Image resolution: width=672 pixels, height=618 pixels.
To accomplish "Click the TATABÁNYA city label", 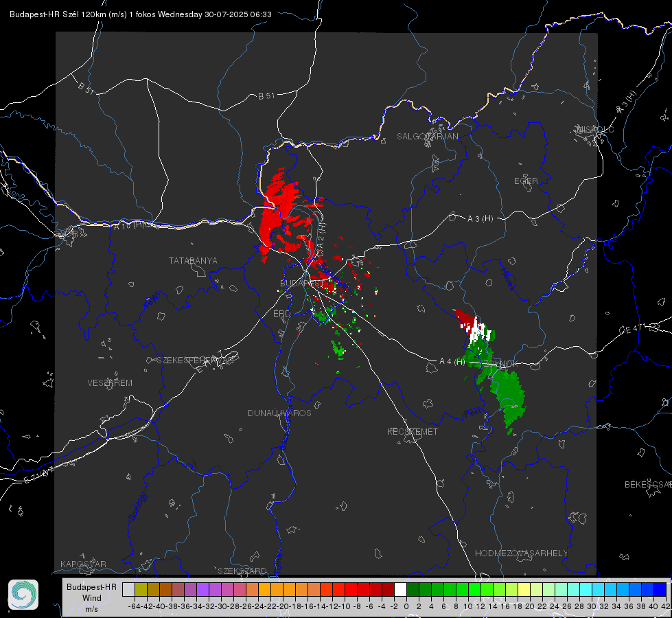I will click(193, 261).
